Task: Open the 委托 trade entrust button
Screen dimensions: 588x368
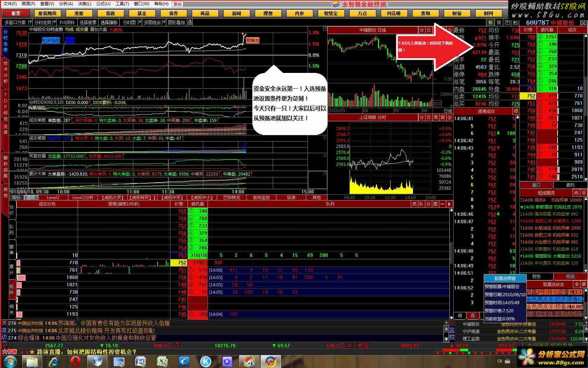Action: (x=178, y=4)
